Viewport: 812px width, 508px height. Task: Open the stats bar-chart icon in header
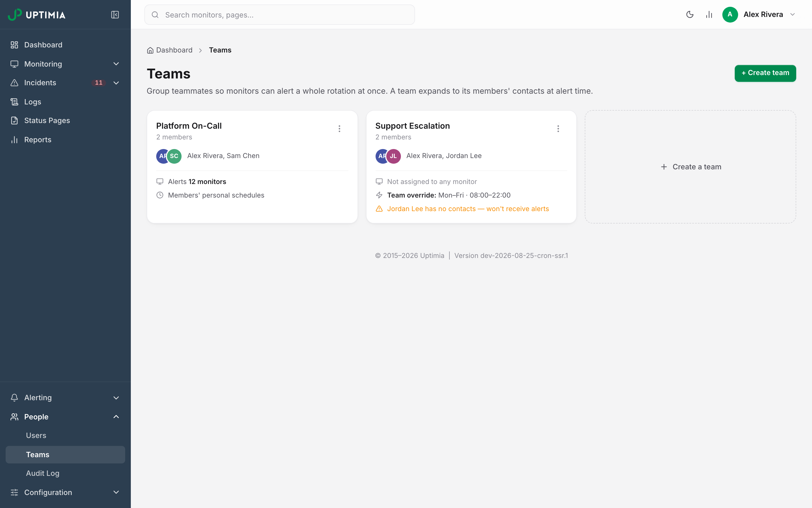tap(709, 14)
